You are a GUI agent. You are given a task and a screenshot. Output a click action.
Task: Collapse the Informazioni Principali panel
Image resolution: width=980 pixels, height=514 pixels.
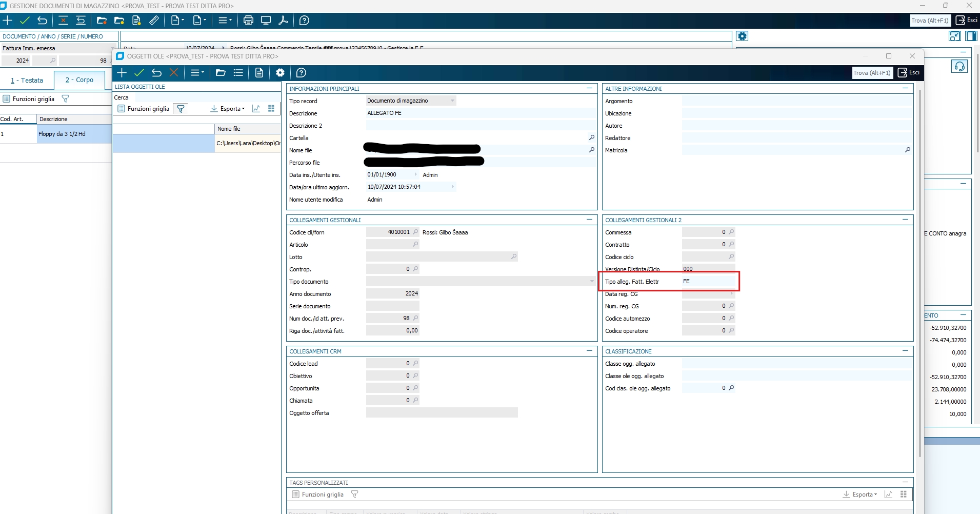[x=589, y=89]
